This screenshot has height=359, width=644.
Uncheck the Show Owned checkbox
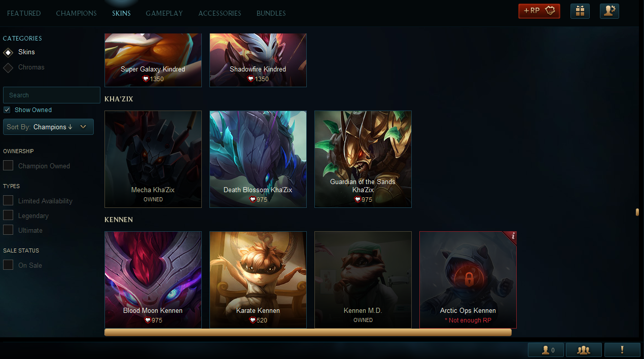coord(7,110)
